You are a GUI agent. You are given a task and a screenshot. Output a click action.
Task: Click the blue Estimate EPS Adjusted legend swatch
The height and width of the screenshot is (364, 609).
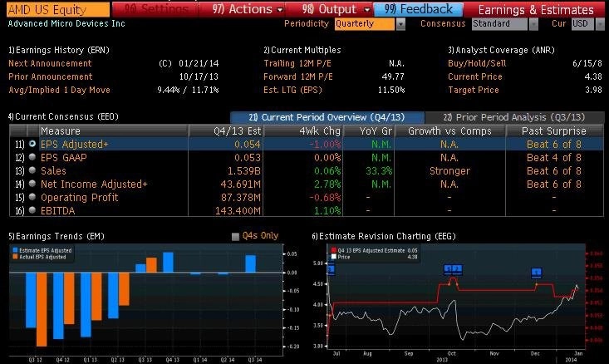[15, 251]
